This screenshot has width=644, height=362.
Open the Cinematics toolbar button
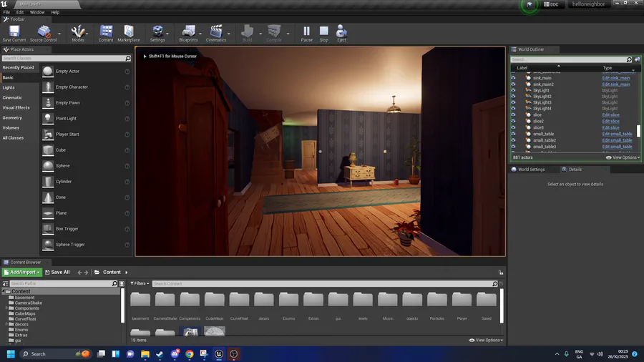pyautogui.click(x=216, y=33)
